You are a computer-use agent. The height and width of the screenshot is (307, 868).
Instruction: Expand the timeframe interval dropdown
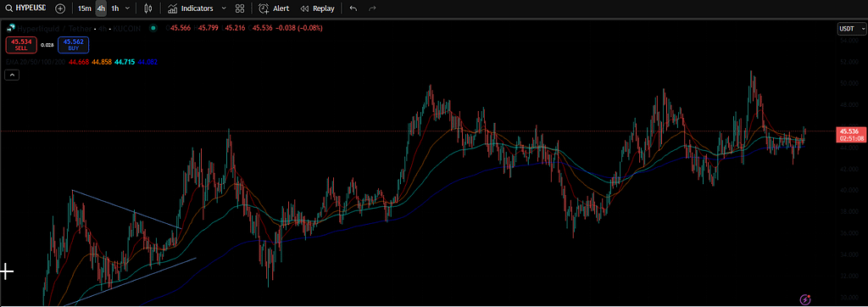tap(128, 8)
